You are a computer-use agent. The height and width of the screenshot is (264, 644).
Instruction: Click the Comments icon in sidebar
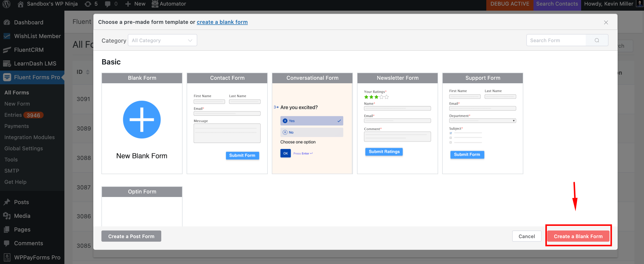(x=7, y=243)
